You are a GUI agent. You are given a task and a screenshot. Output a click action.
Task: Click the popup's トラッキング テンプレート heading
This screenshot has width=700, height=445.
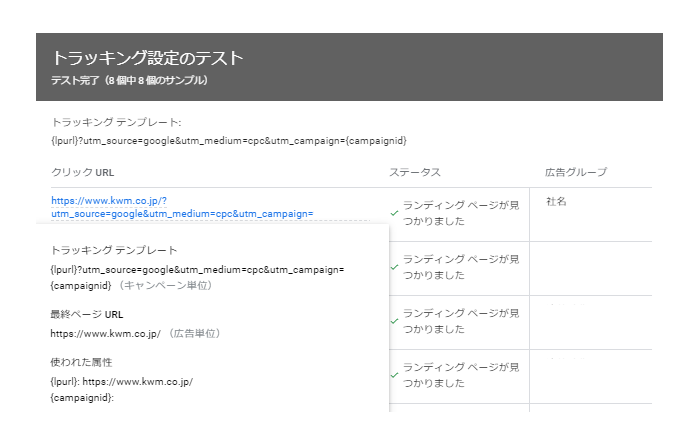(114, 250)
